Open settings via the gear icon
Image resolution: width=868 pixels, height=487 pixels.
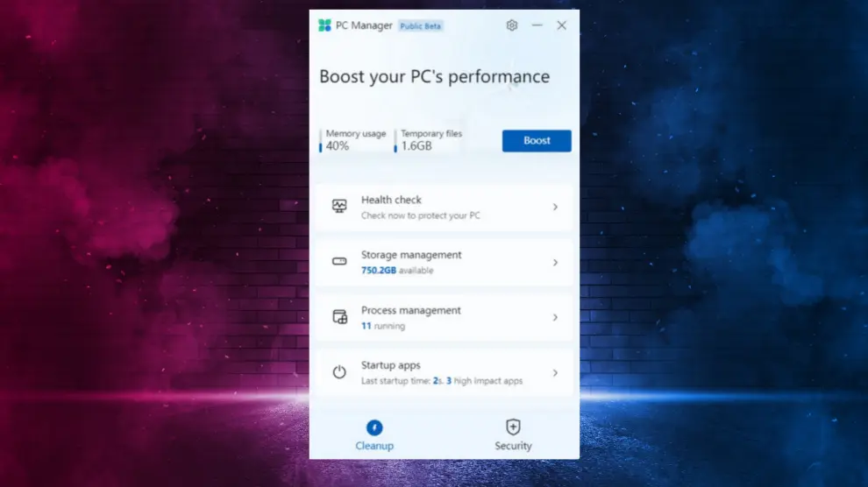(512, 25)
